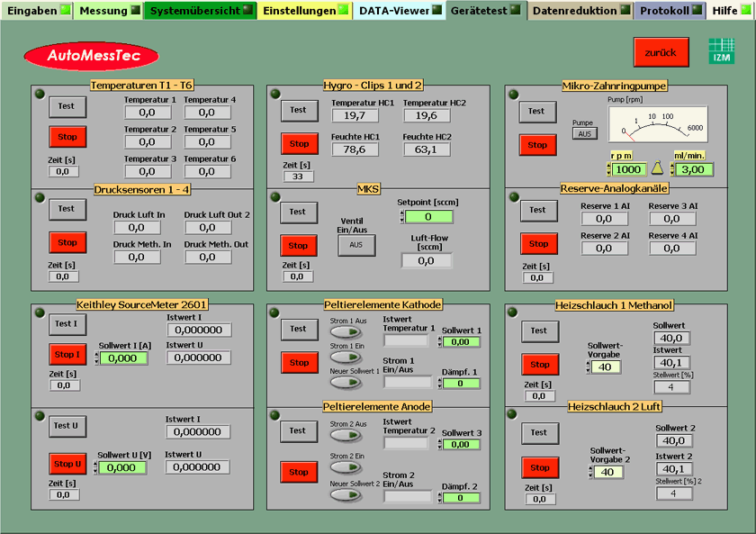Screen dimensions: 756x534
Task: Click the status LED beside the Test I button
Action: point(40,312)
